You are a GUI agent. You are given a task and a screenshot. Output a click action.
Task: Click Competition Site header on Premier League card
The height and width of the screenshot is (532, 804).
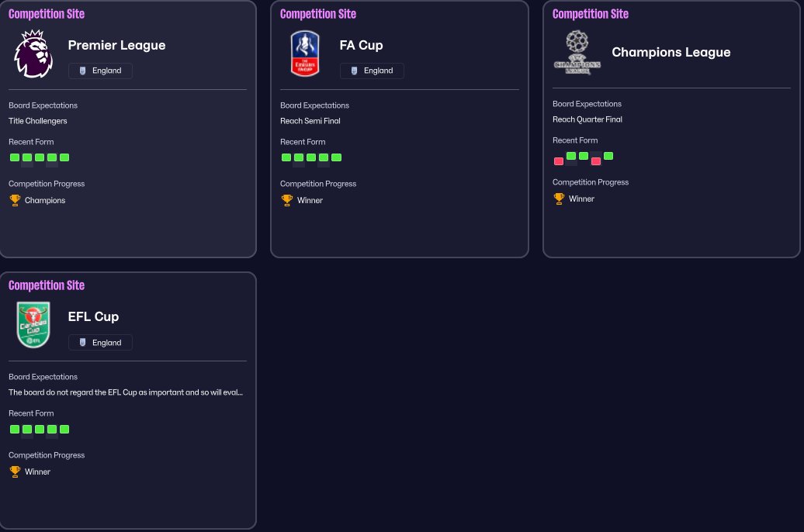[47, 14]
